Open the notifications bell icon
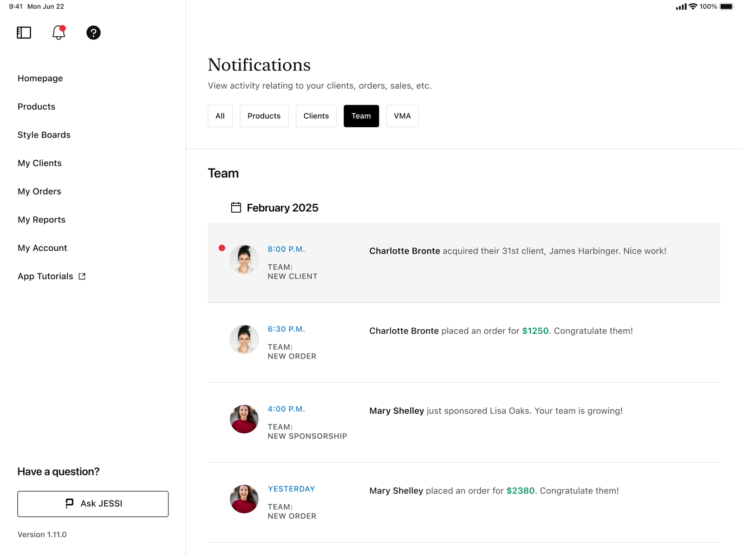The image size is (743, 560). [59, 33]
